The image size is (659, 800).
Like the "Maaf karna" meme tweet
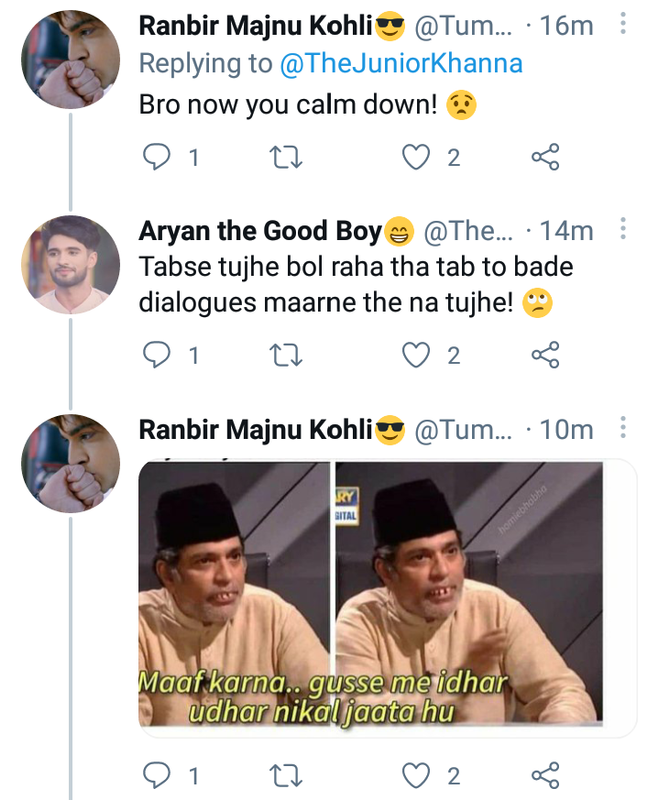[x=416, y=775]
